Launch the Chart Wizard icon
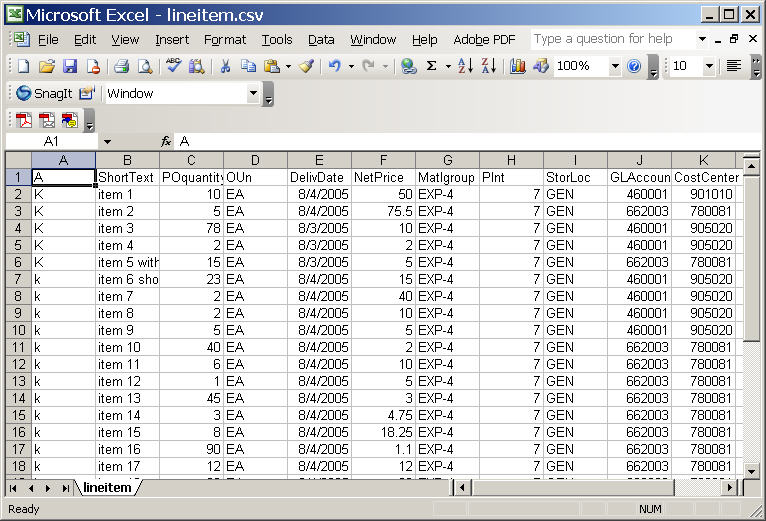Viewport: 766px width, 521px height. coord(517,66)
